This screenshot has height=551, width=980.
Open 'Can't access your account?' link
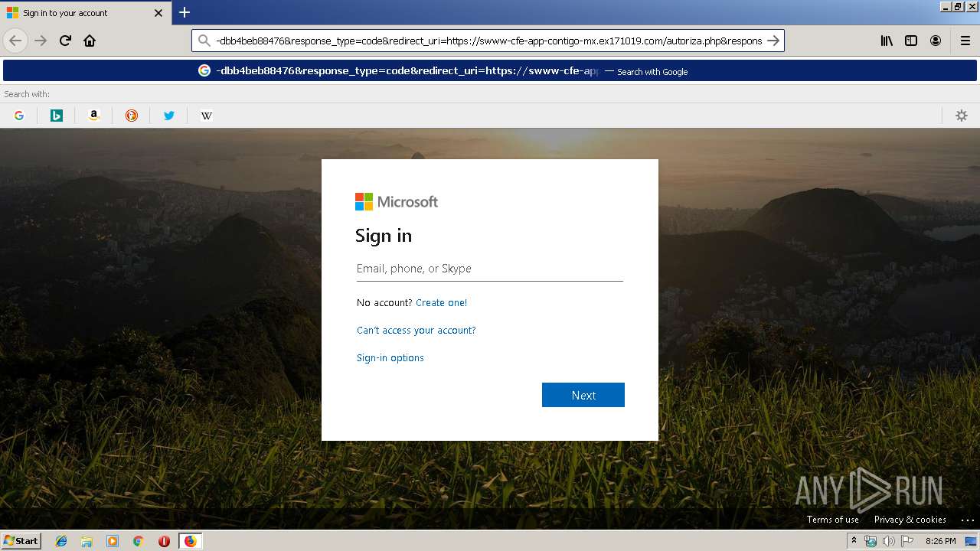point(416,331)
